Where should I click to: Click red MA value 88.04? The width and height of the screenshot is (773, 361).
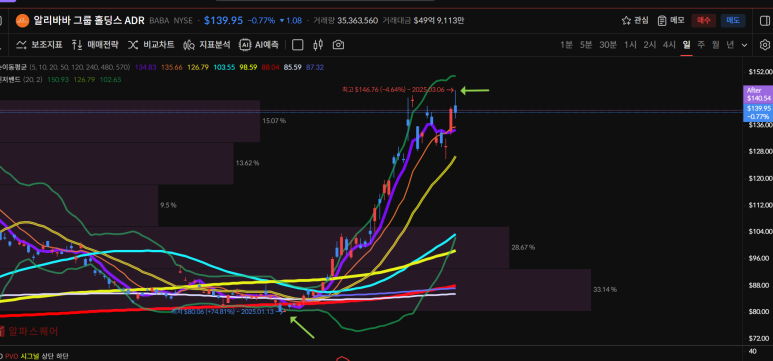271,67
